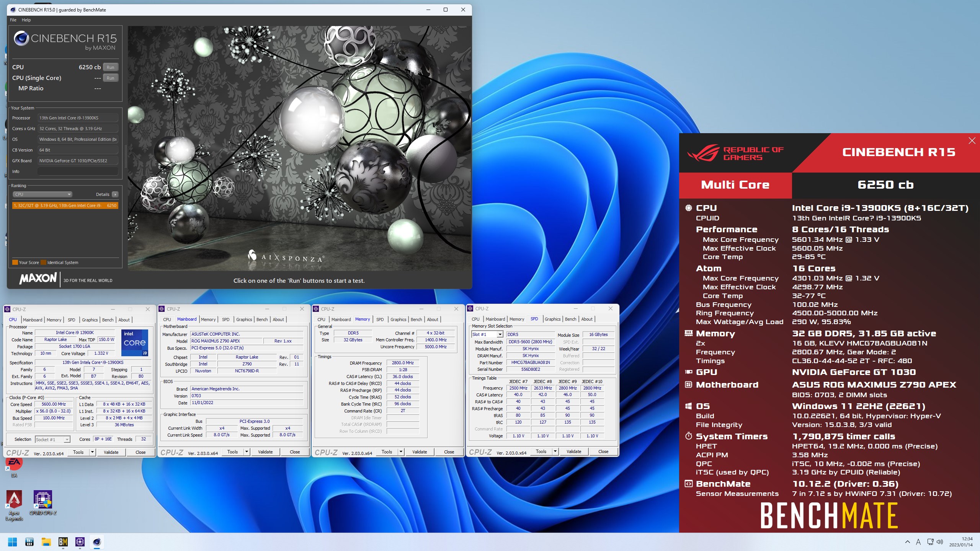Switch to Bench tab in first CPU-Z window
Image resolution: width=980 pixels, height=551 pixels.
pos(108,320)
